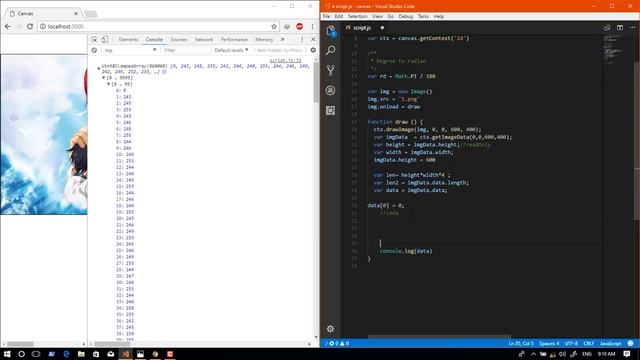Open the Manage gear in VS Code

pyautogui.click(x=331, y=329)
